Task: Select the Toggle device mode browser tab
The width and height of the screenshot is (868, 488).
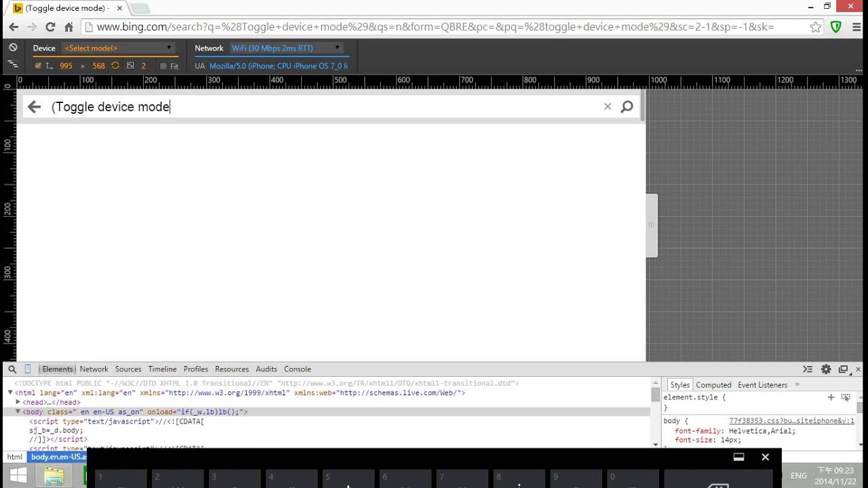Action: 68,8
